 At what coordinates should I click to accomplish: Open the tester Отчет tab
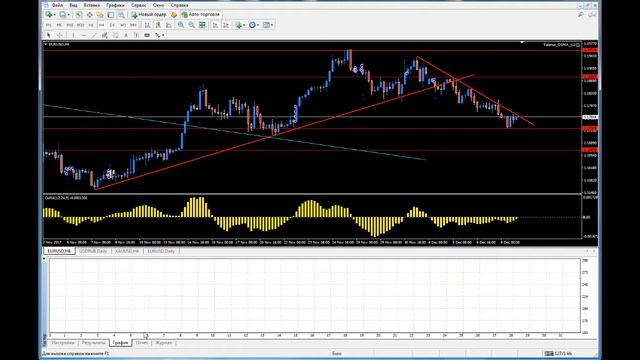click(142, 343)
